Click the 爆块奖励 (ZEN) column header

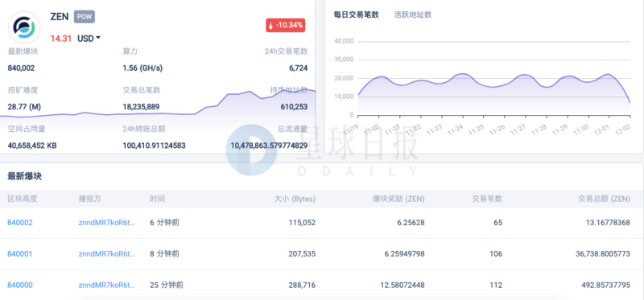coord(398,199)
